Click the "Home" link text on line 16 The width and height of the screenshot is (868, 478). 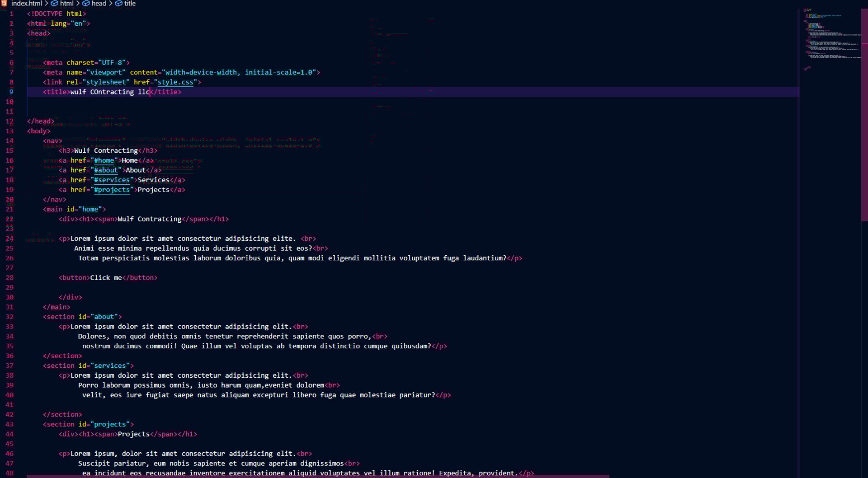click(130, 160)
